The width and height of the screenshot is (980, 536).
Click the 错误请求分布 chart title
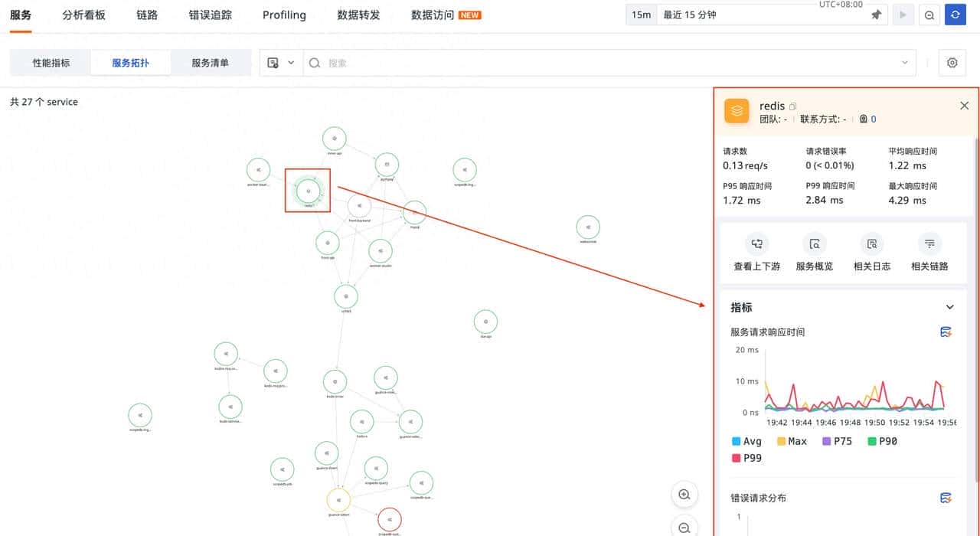759,498
